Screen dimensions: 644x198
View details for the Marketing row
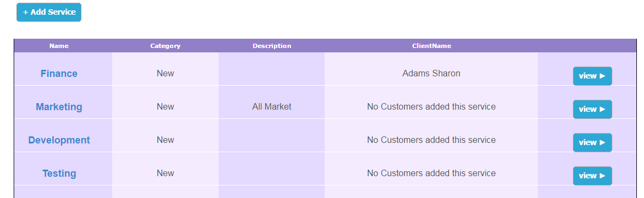(592, 109)
